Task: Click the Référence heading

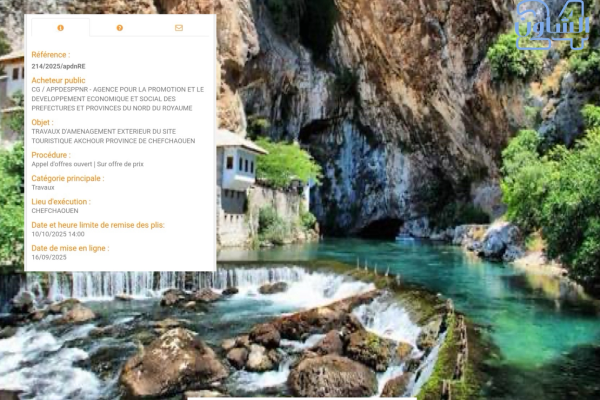Action: tap(51, 55)
